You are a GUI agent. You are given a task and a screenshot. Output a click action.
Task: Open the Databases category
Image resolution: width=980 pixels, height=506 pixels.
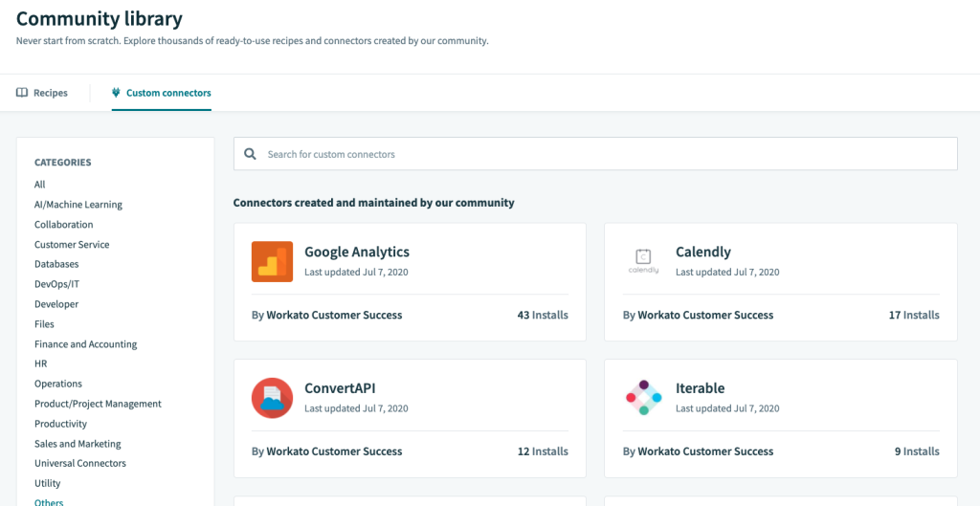tap(56, 264)
